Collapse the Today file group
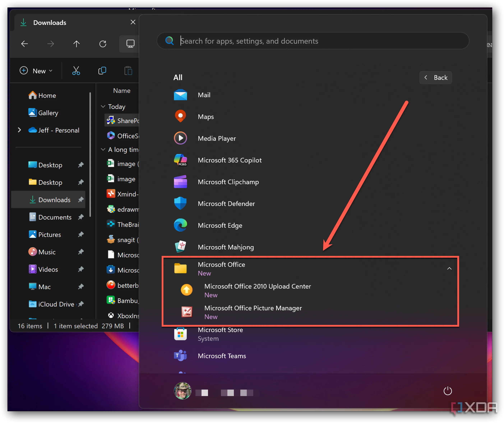The width and height of the screenshot is (504, 423). click(x=103, y=106)
